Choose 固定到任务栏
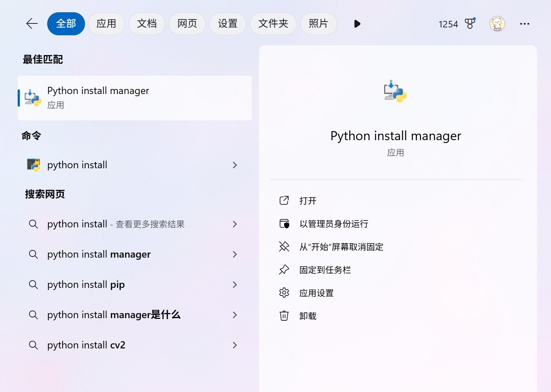This screenshot has width=551, height=392. click(325, 270)
